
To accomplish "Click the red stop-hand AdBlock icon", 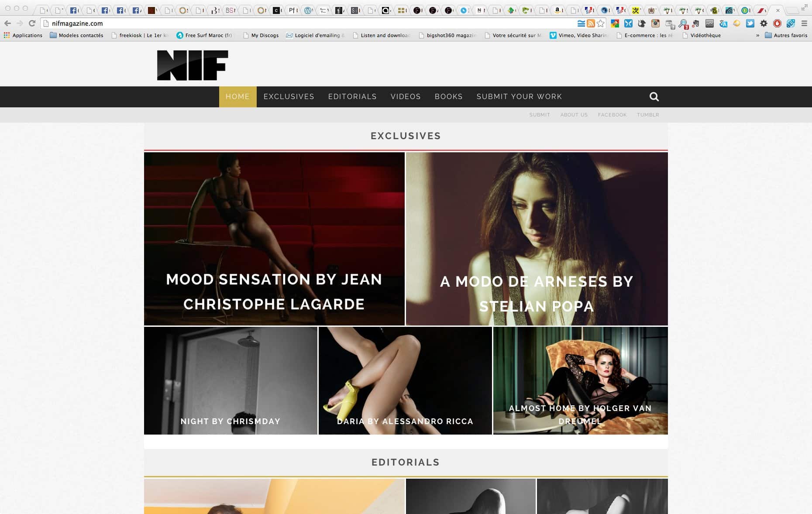I will [x=777, y=24].
